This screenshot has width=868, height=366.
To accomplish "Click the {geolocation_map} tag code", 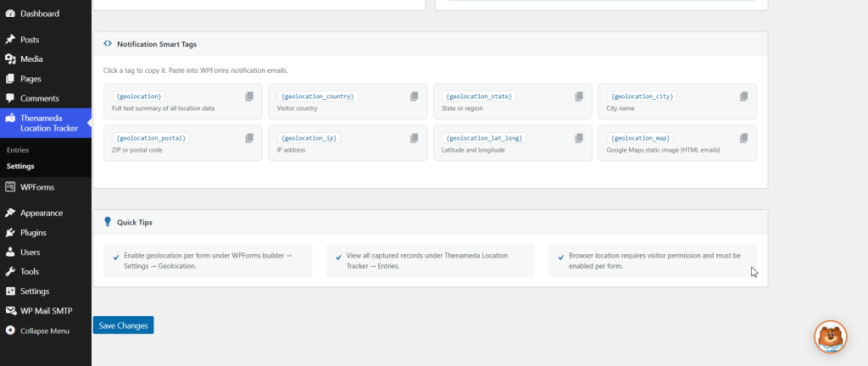I will tap(641, 137).
